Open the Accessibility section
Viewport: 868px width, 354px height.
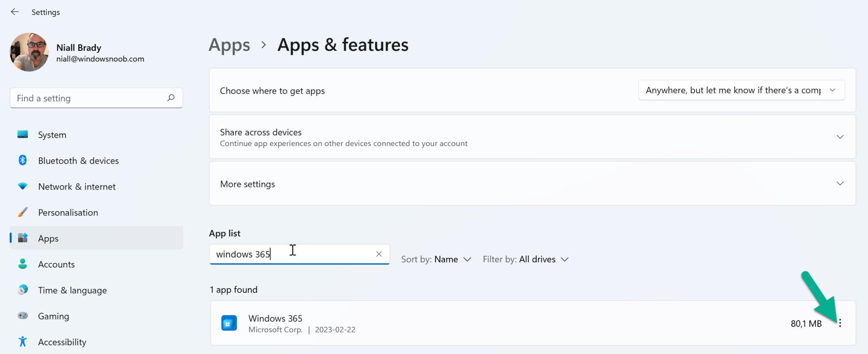point(96,342)
